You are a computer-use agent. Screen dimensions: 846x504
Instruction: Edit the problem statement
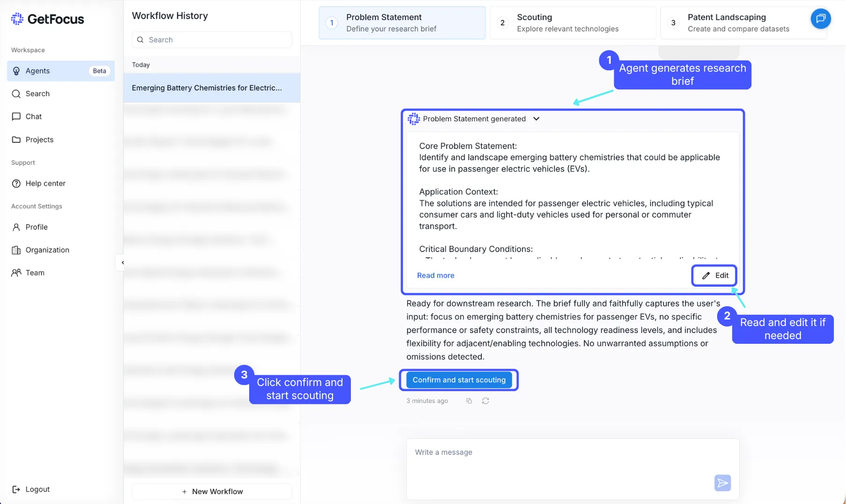pyautogui.click(x=714, y=275)
